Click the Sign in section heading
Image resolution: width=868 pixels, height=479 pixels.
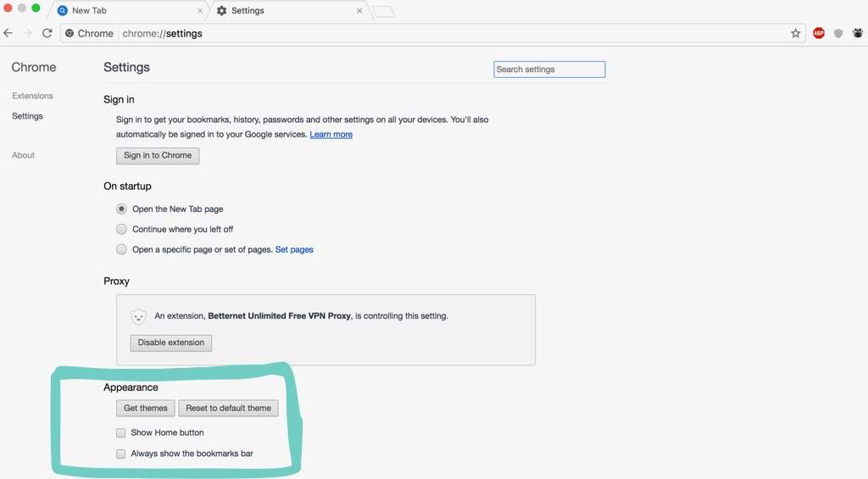(119, 100)
